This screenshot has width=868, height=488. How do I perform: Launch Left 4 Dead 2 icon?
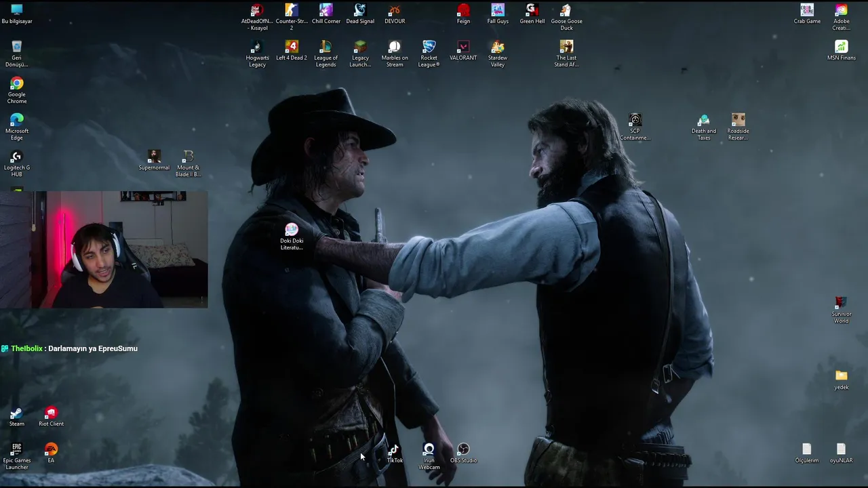(x=292, y=50)
